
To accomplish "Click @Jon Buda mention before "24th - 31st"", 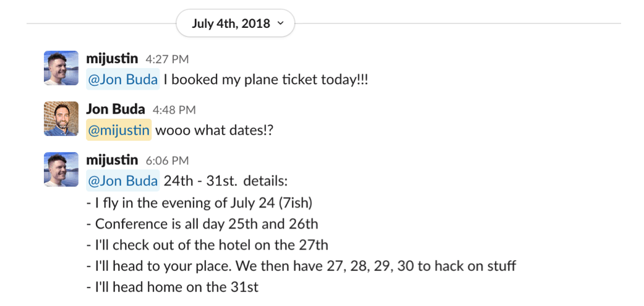I will (x=123, y=181).
